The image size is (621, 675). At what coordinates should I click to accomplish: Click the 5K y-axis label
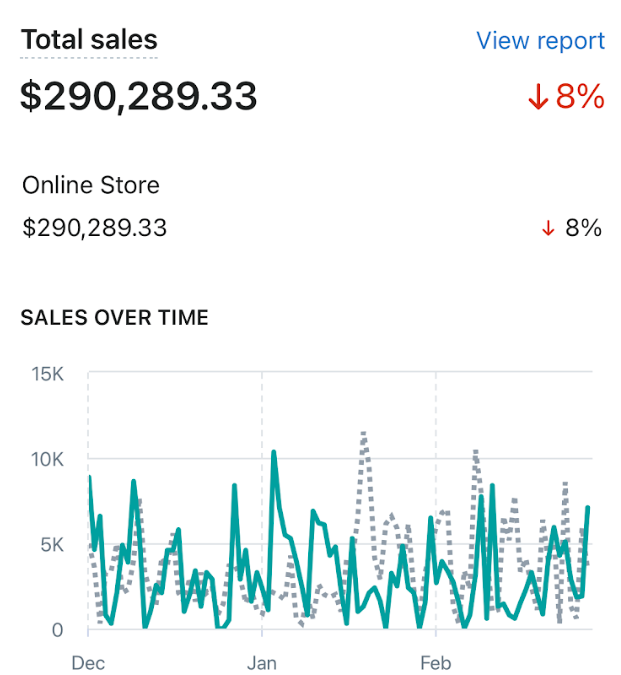[x=52, y=545]
